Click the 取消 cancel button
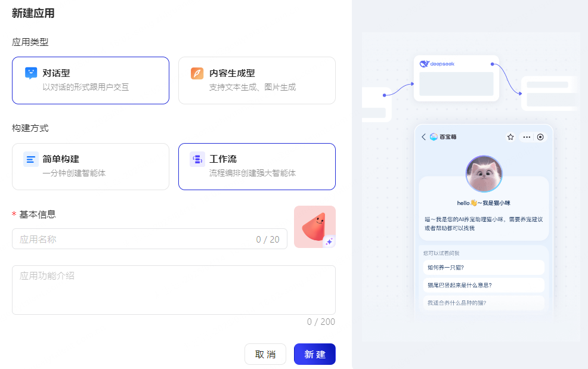This screenshot has height=369, width=588. coord(265,354)
